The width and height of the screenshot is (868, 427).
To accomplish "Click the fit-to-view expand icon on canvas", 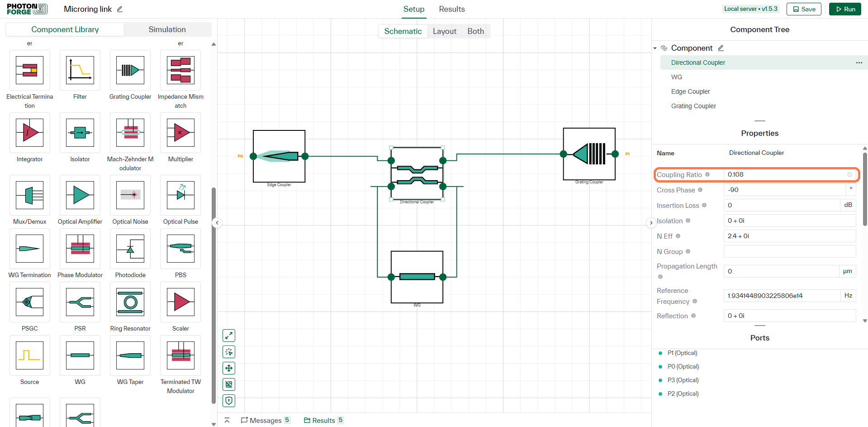I will 229,336.
